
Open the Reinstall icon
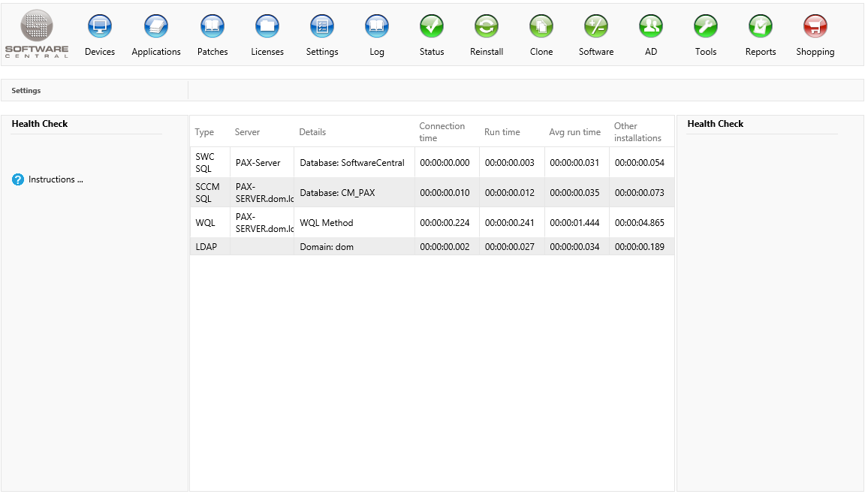coord(487,27)
